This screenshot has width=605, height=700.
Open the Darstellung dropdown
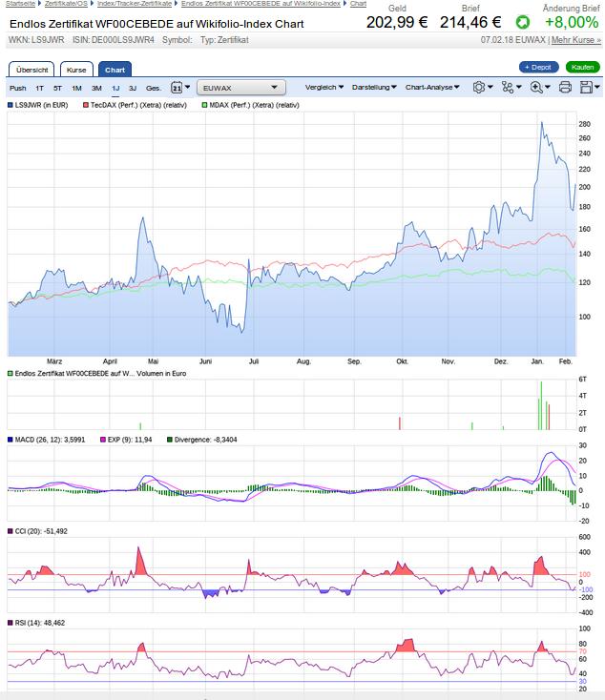374,87
